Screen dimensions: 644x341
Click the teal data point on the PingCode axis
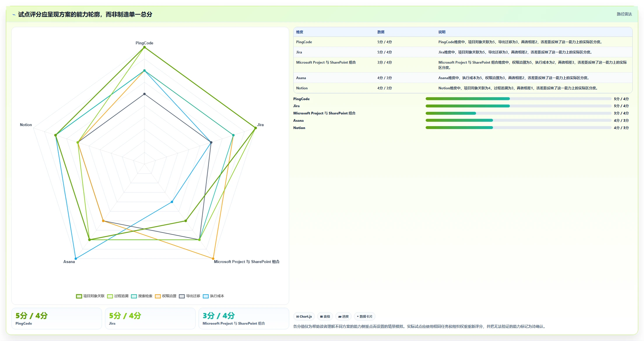tap(144, 71)
